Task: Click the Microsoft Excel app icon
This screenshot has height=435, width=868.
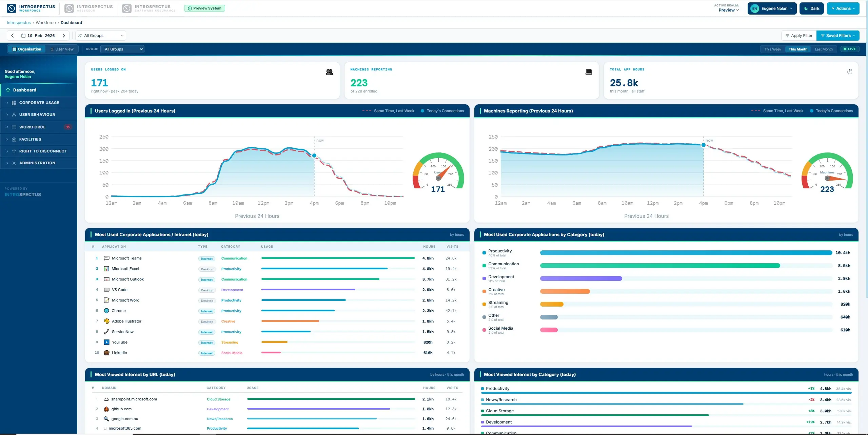Action: [106, 269]
